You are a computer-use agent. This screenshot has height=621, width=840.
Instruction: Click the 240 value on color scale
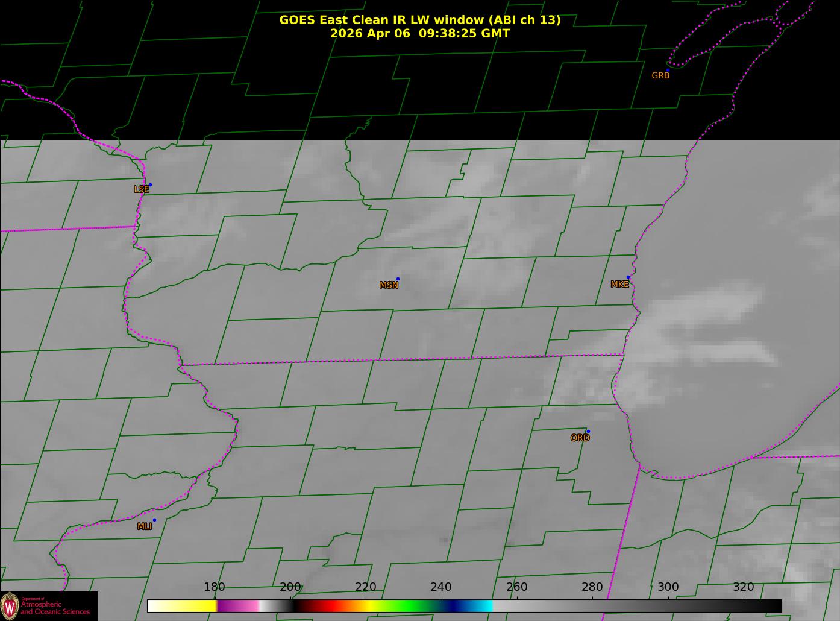(x=441, y=587)
